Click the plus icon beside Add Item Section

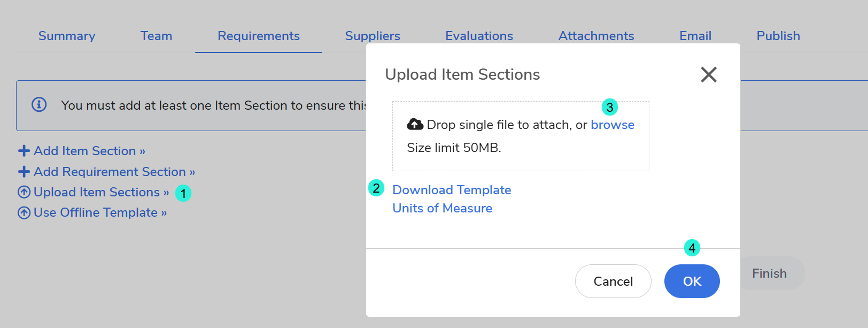[x=24, y=151]
